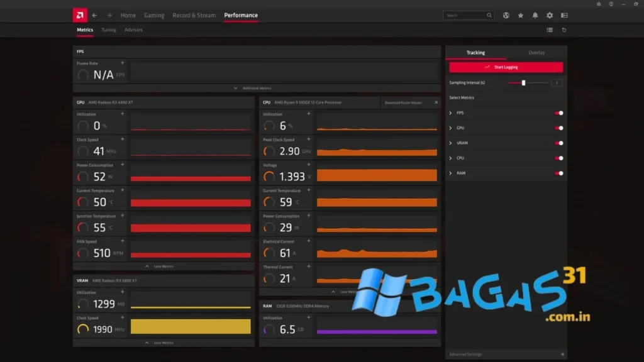This screenshot has width=644, height=362.
Task: Expand GPU in Select Metrics
Action: click(x=450, y=128)
